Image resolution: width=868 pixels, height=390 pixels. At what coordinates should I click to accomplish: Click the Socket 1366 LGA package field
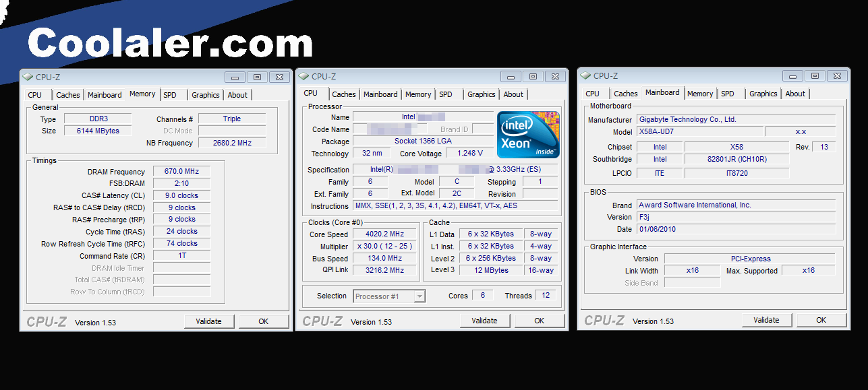tap(423, 141)
